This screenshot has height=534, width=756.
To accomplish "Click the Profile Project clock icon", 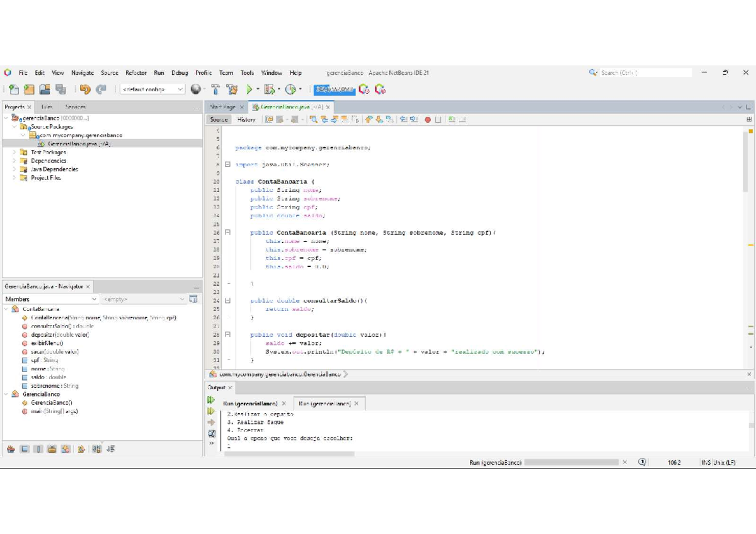I will click(290, 90).
